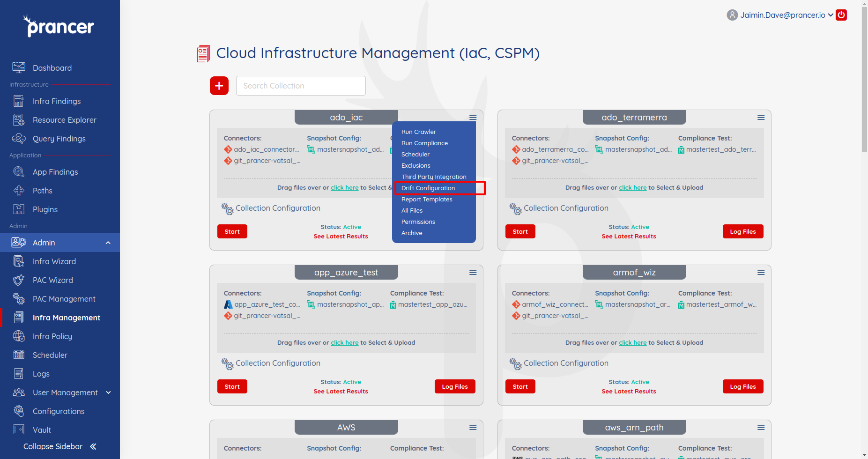Screen dimensions: 868x459
Task: View See Latest Results for ado_terramerra
Action: click(x=629, y=237)
